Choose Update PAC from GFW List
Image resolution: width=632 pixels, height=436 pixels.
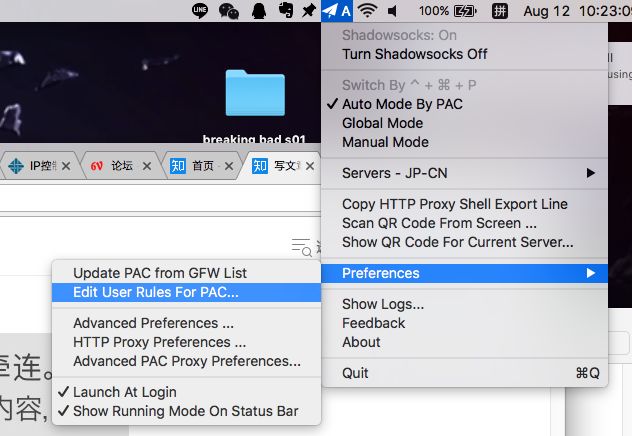[186, 273]
